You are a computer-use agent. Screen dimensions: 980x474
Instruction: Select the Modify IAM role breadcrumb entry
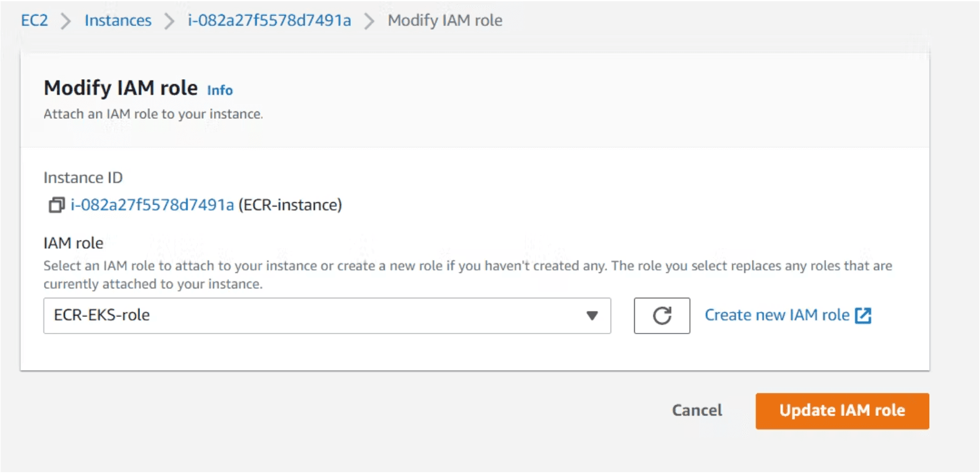(x=444, y=20)
